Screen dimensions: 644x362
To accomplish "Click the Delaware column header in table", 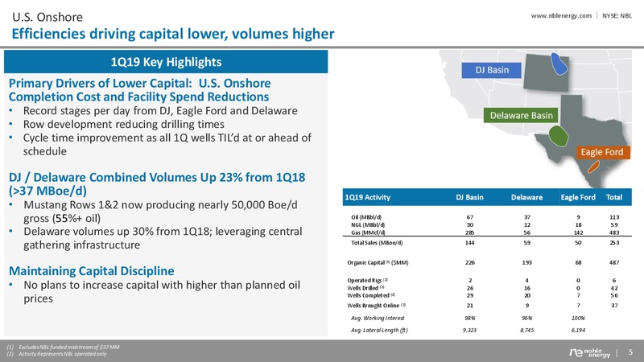I will click(526, 197).
